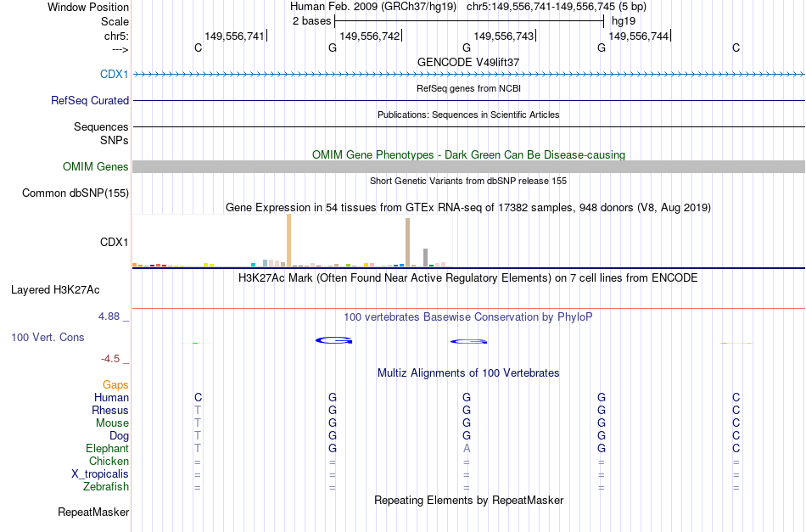Select the Dog species label

tap(119, 436)
